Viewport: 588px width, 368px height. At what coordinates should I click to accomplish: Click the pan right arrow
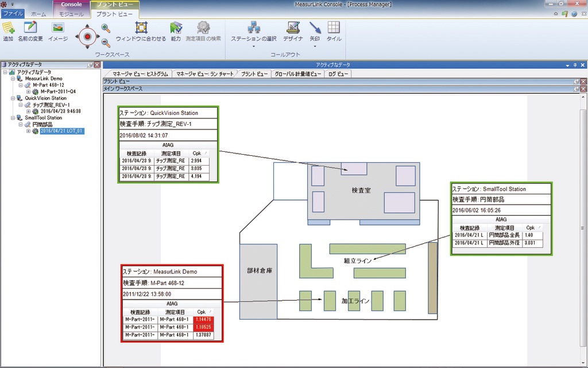pyautogui.click(x=98, y=37)
